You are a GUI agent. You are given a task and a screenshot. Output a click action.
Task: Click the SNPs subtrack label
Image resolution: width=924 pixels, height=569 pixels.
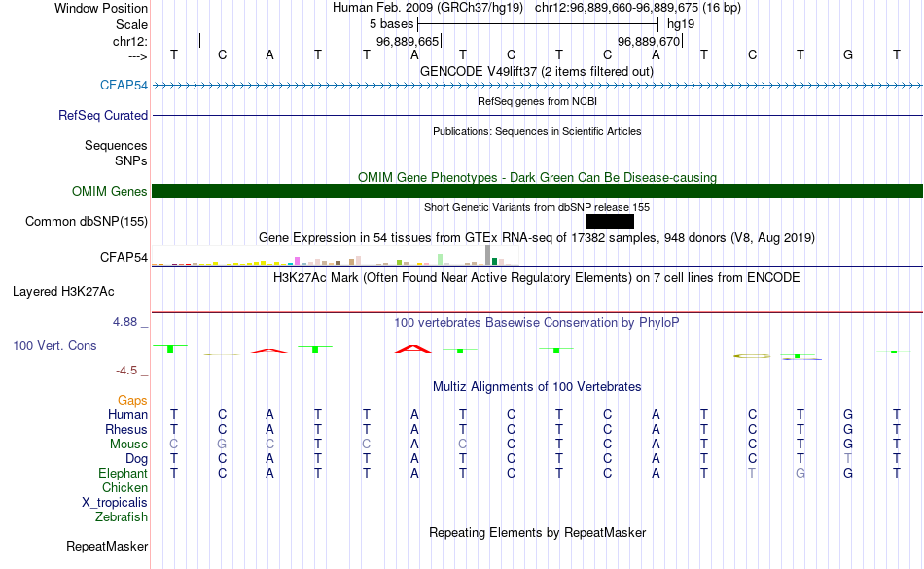point(131,160)
